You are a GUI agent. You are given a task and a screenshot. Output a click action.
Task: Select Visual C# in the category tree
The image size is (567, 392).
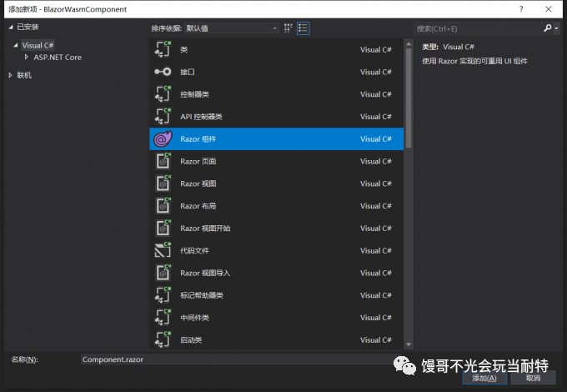pyautogui.click(x=38, y=45)
